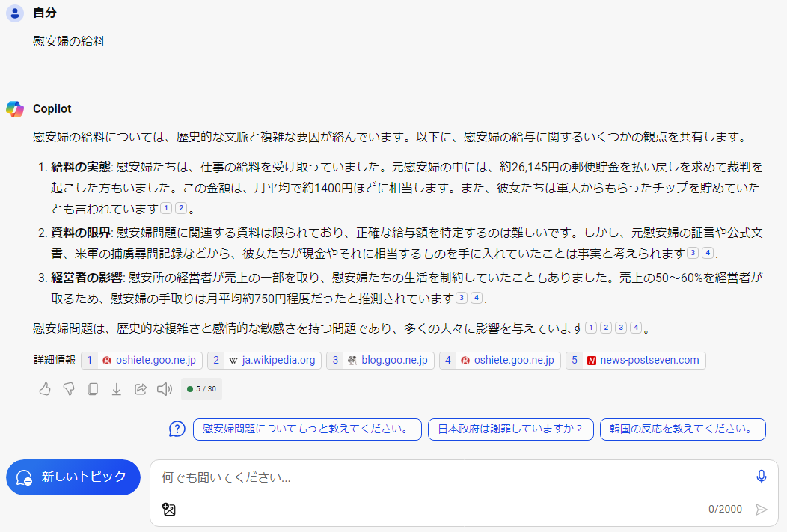
Task: Select suggestion 日本政府は謝罪していますか？
Action: [510, 429]
